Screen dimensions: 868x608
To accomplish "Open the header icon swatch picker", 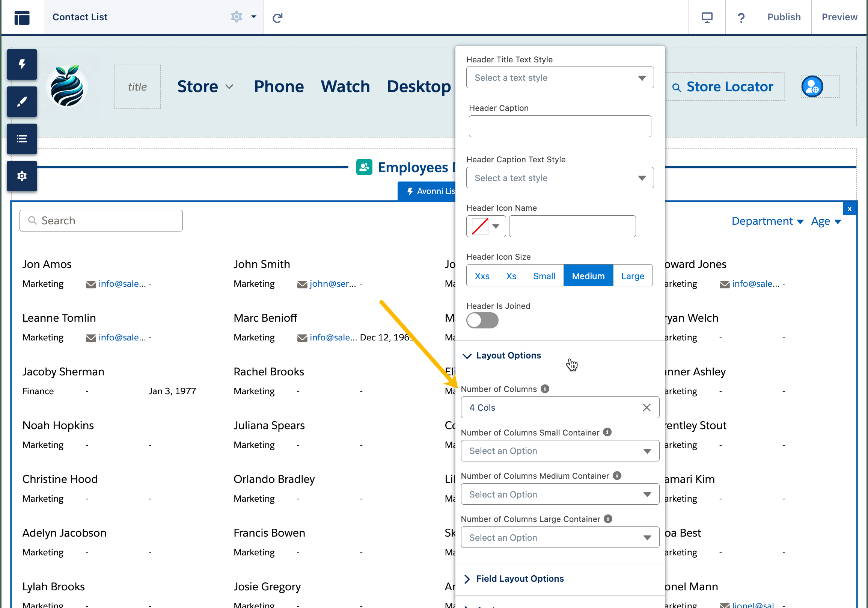I will click(x=485, y=226).
